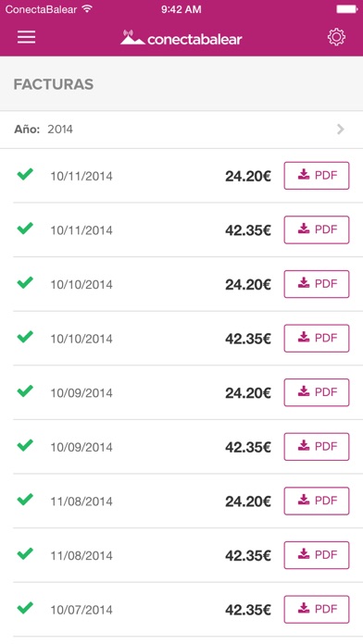The image size is (363, 644).
Task: Expand the Año 2014 year selector
Action: [x=181, y=130]
